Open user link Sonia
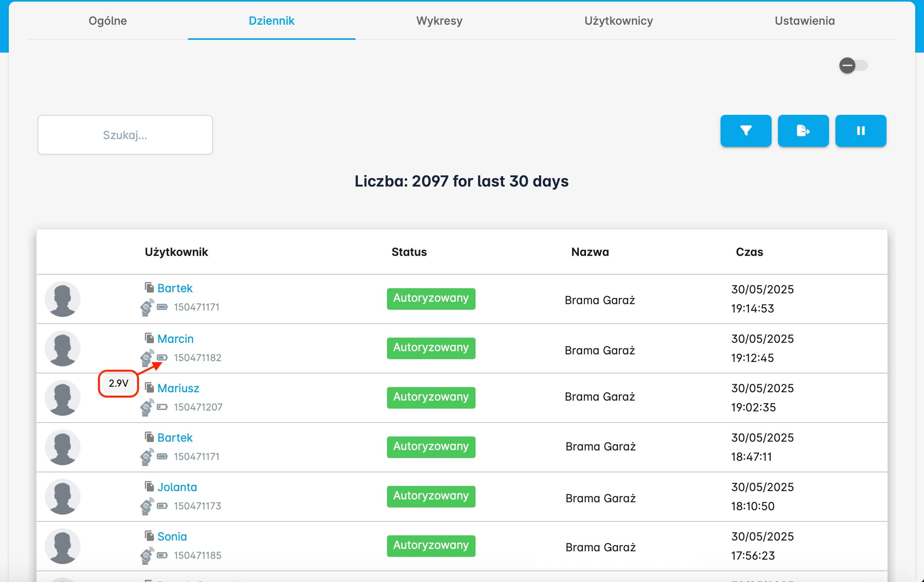Viewport: 924px width, 582px height. (x=172, y=537)
